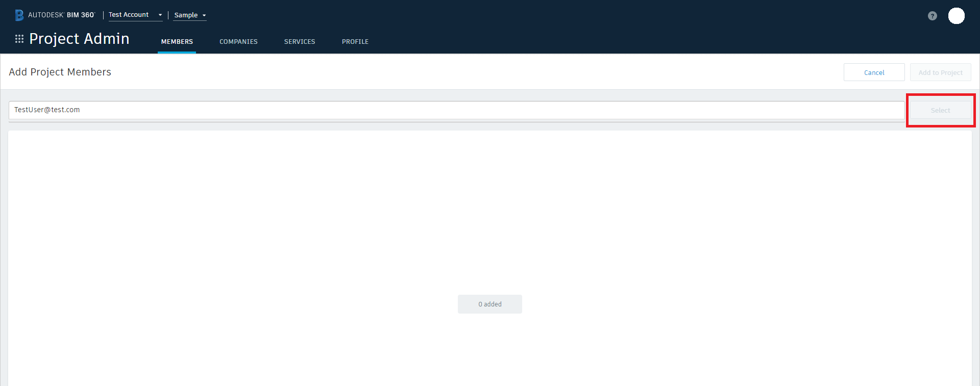Viewport: 980px width, 386px height.
Task: Click the Project Admin title
Action: click(x=79, y=39)
